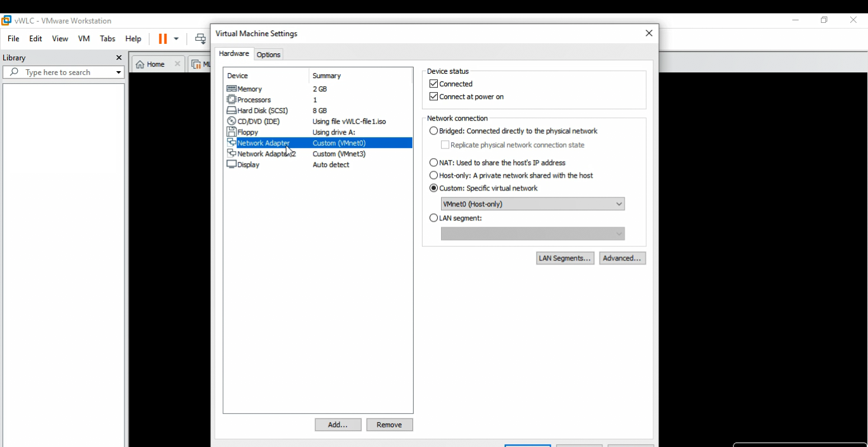
Task: Open the Help menu
Action: 133,39
